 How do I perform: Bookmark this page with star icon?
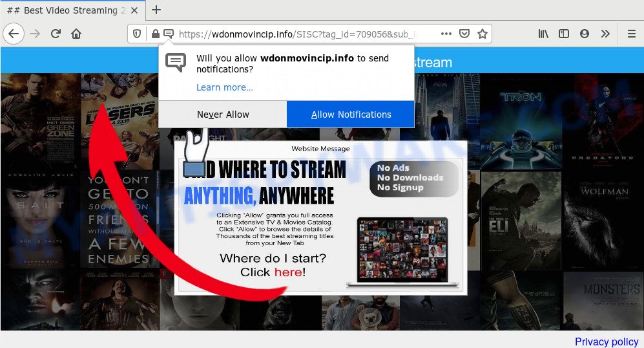(483, 34)
